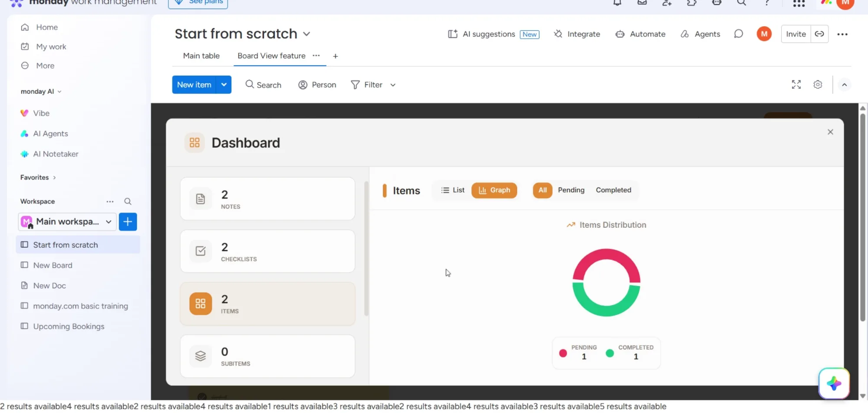Expand the Start from scratch title dropdown

[x=307, y=34]
